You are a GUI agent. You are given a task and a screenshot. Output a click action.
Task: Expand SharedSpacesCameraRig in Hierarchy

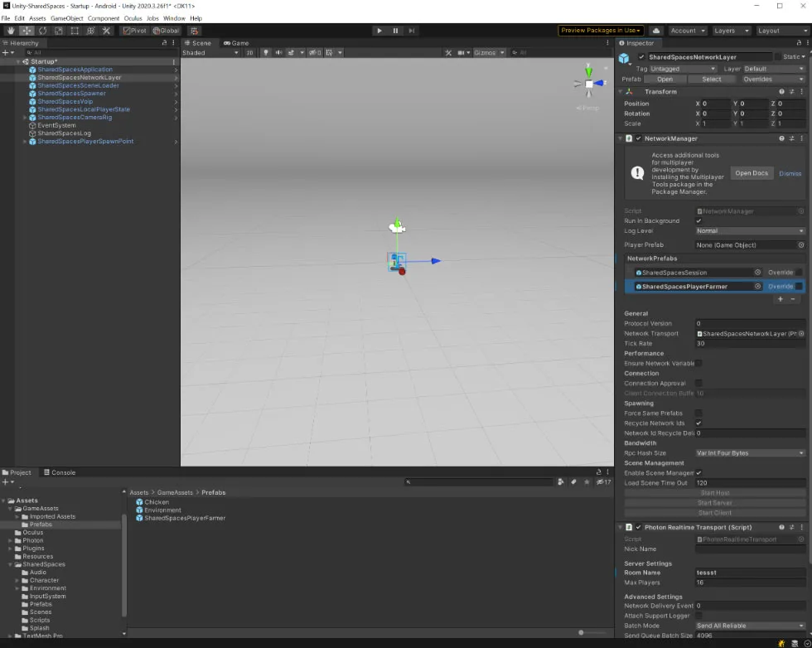click(x=25, y=118)
